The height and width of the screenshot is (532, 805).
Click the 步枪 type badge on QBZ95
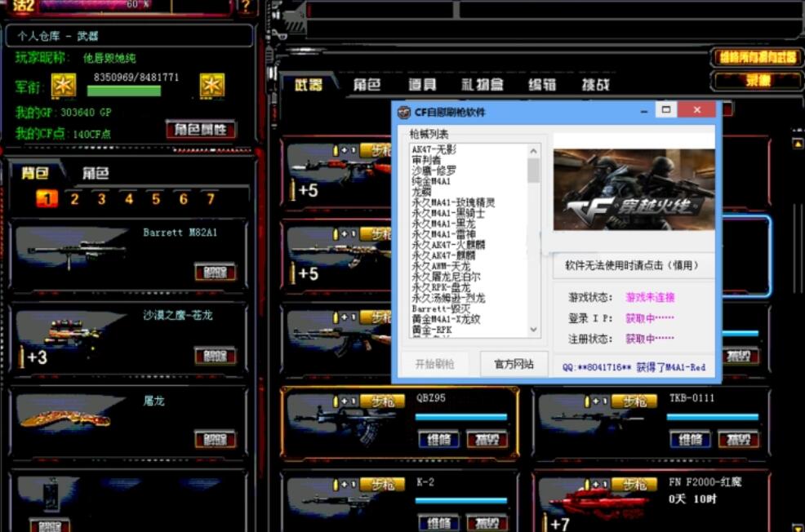click(x=382, y=401)
